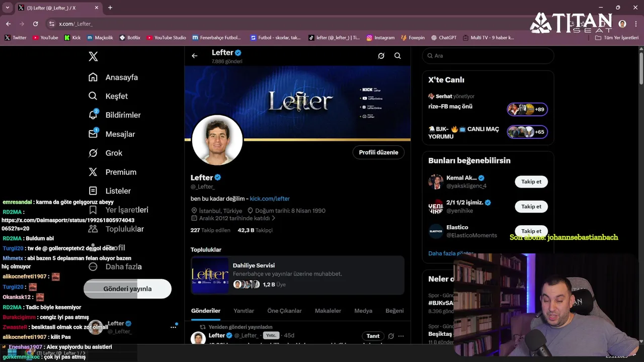The height and width of the screenshot is (362, 644).
Task: Open Listeler icon in sidebar
Action: 93,191
